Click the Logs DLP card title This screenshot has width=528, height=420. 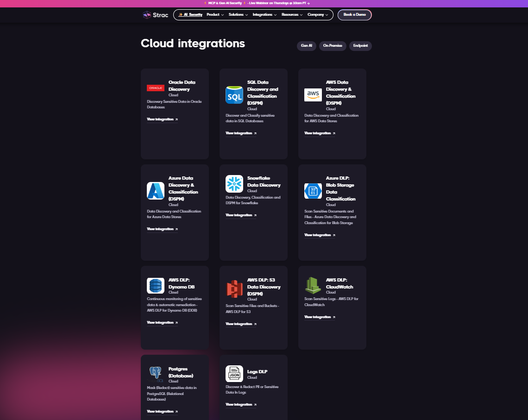pos(257,372)
